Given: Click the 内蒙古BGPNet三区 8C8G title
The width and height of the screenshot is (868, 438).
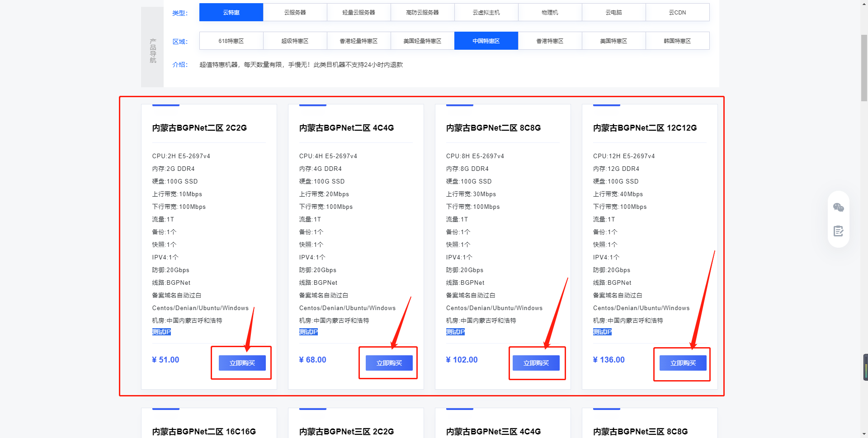Looking at the screenshot, I should (640, 432).
